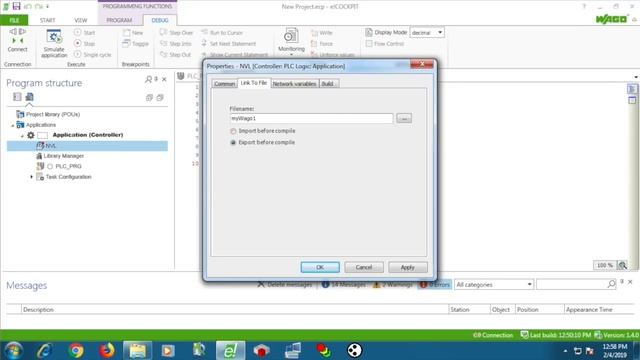The image size is (640, 360).
Task: Click the Write values button
Action: [322, 32]
